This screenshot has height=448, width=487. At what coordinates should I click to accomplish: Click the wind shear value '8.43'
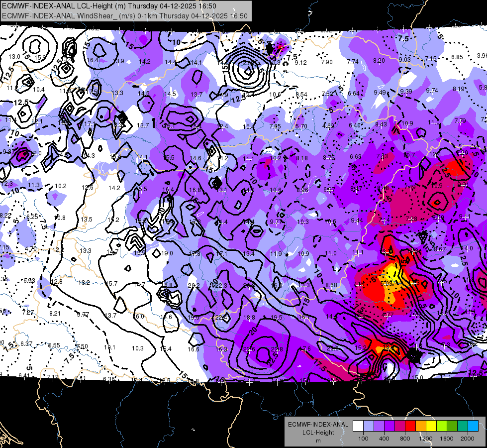click(x=381, y=124)
